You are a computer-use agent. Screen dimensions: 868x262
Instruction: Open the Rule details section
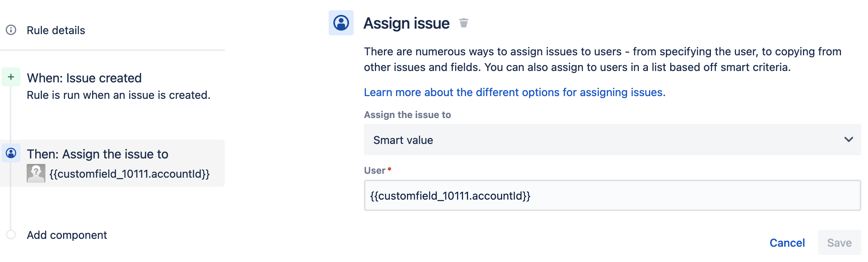(56, 30)
